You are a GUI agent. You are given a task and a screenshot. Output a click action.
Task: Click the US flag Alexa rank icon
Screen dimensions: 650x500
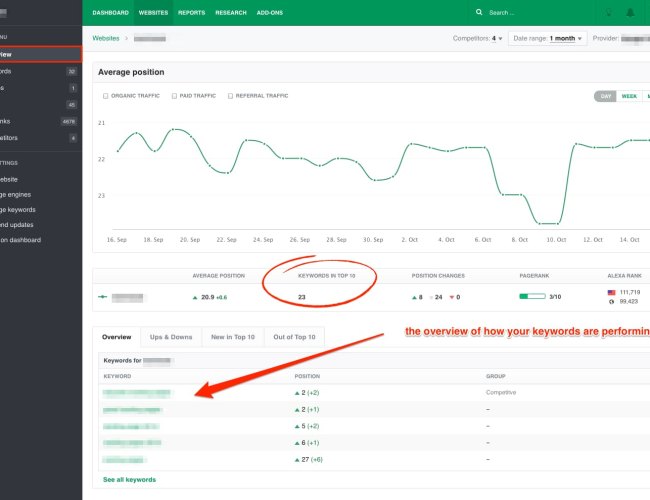(611, 292)
